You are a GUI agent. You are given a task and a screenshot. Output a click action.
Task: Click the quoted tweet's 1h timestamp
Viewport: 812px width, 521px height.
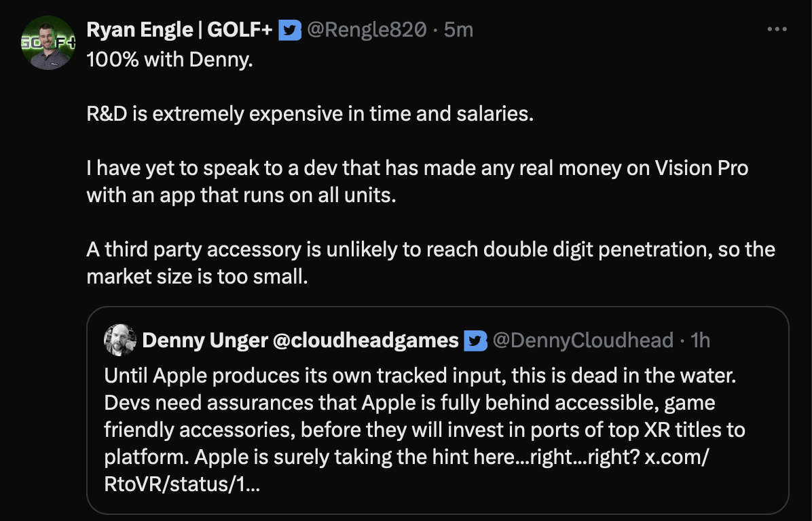700,341
